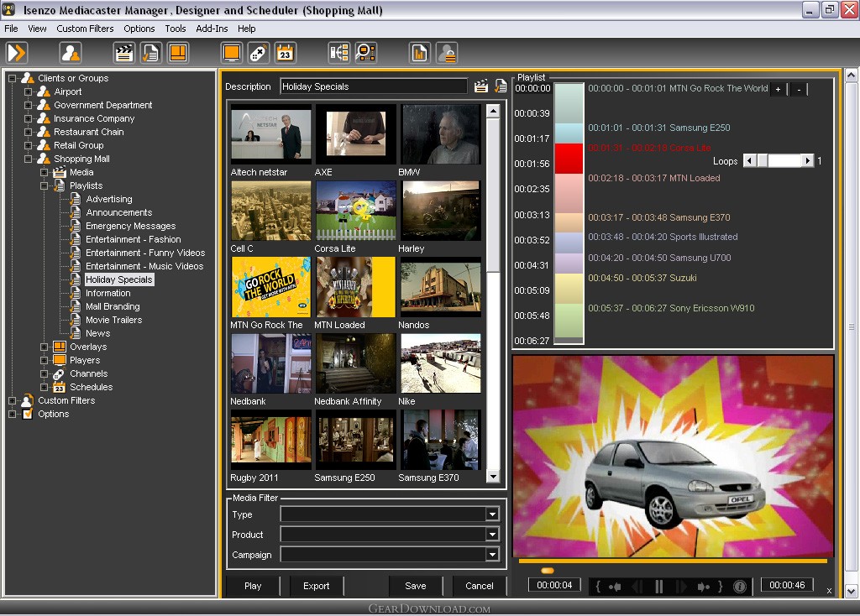Open the bar chart report toolbar icon
860x616 pixels.
(x=420, y=53)
